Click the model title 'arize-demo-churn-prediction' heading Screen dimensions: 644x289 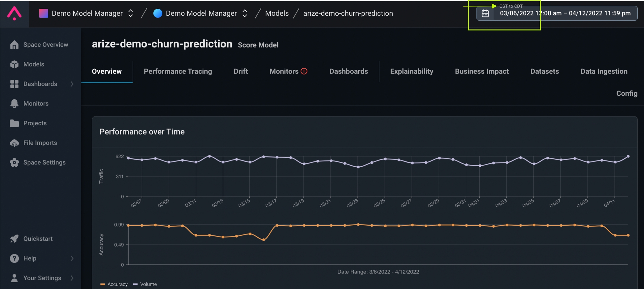162,44
